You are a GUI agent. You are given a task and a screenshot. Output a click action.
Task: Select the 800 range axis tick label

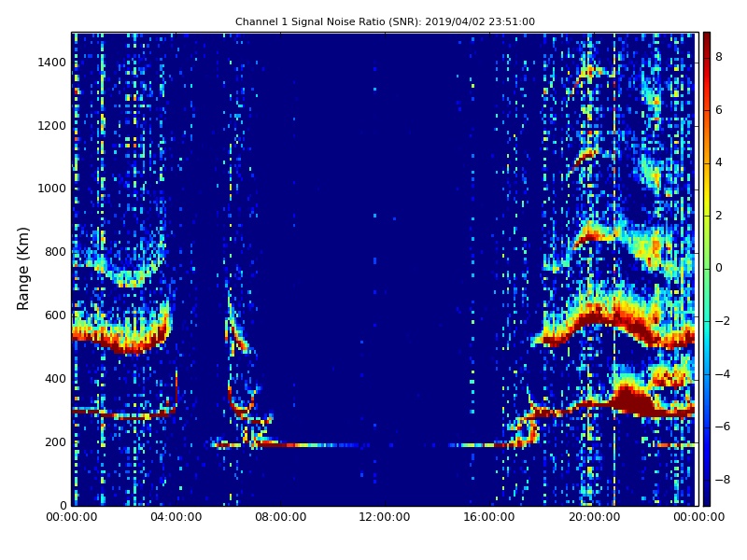[55, 252]
